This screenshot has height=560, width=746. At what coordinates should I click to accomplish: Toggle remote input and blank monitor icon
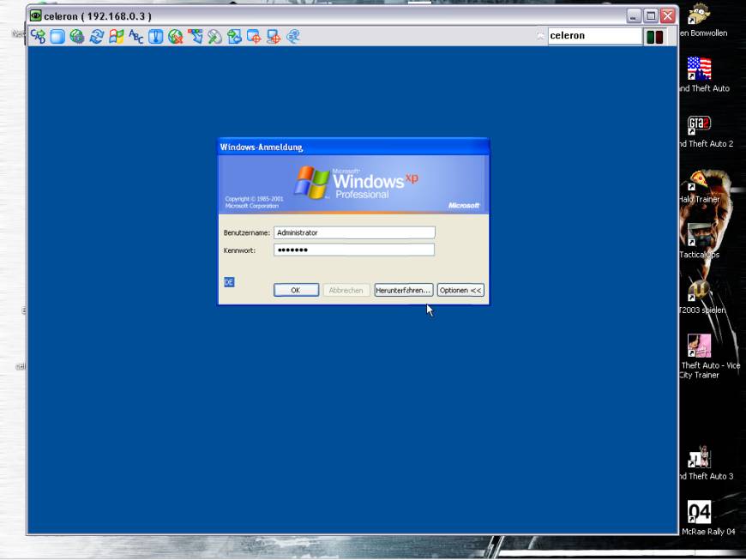[214, 36]
